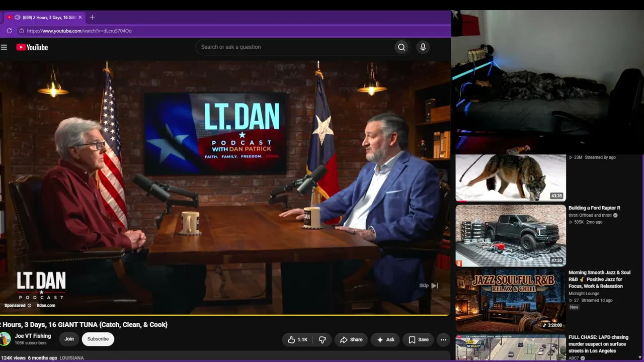Viewport: 644px width, 362px height.
Task: Select the youtube.com address bar URL
Action: point(79,31)
